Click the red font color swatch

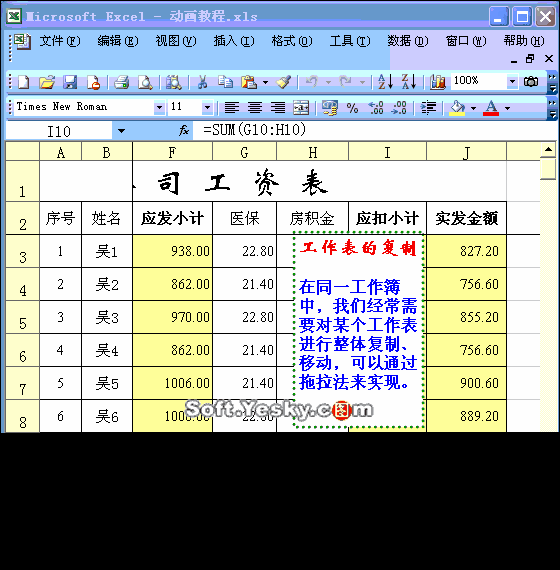pyautogui.click(x=491, y=108)
